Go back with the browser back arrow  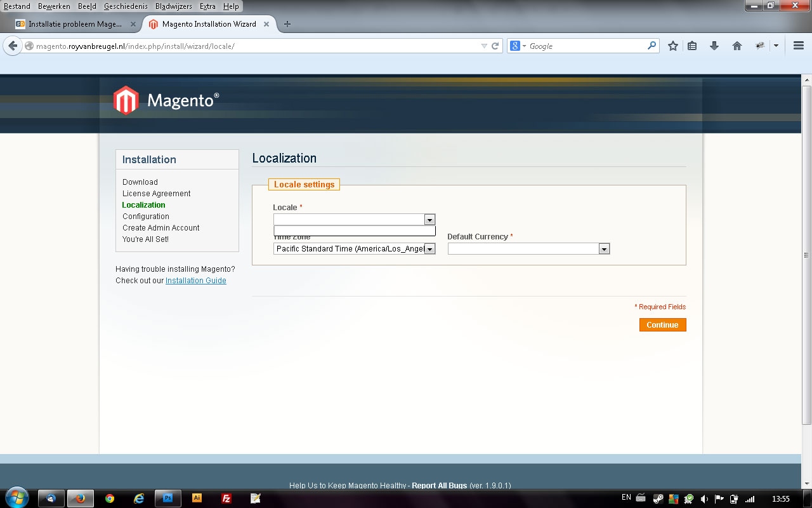pyautogui.click(x=13, y=46)
